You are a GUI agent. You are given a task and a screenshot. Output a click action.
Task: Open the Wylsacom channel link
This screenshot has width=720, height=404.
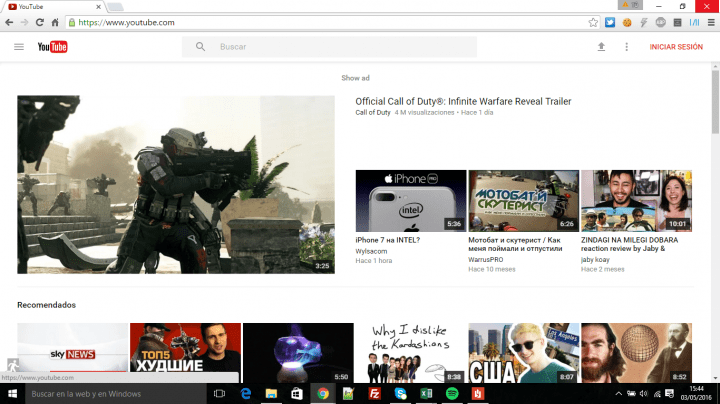[x=371, y=251]
